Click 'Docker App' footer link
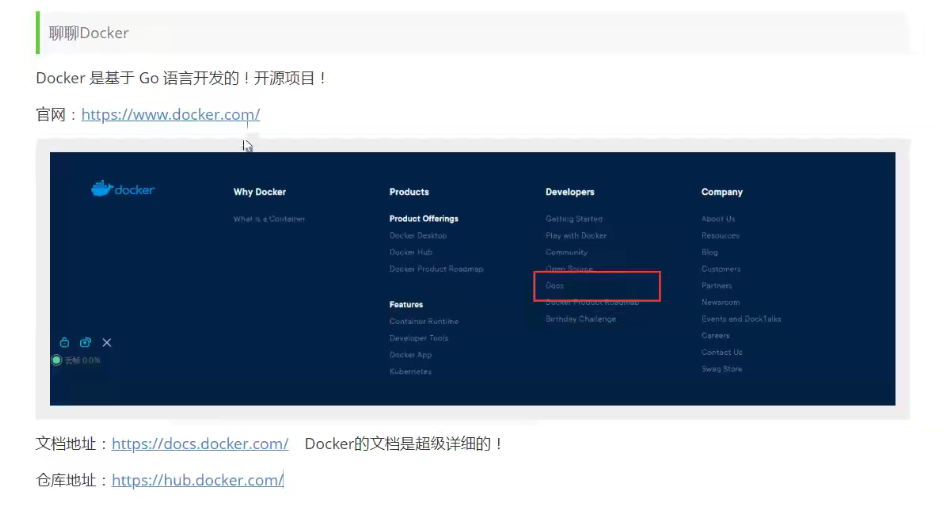This screenshot has height=525, width=944. tap(411, 355)
